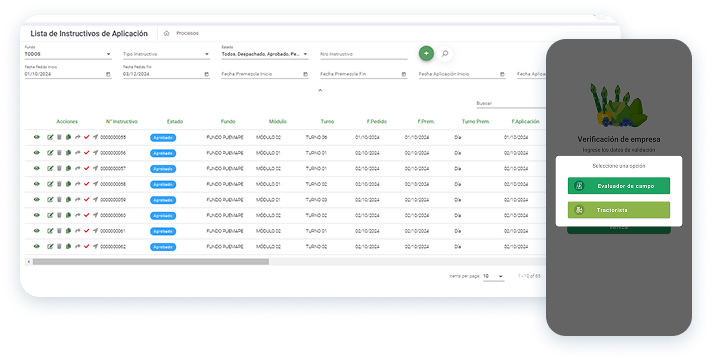View instructivo 0000000059 with eye icon

coord(37,199)
